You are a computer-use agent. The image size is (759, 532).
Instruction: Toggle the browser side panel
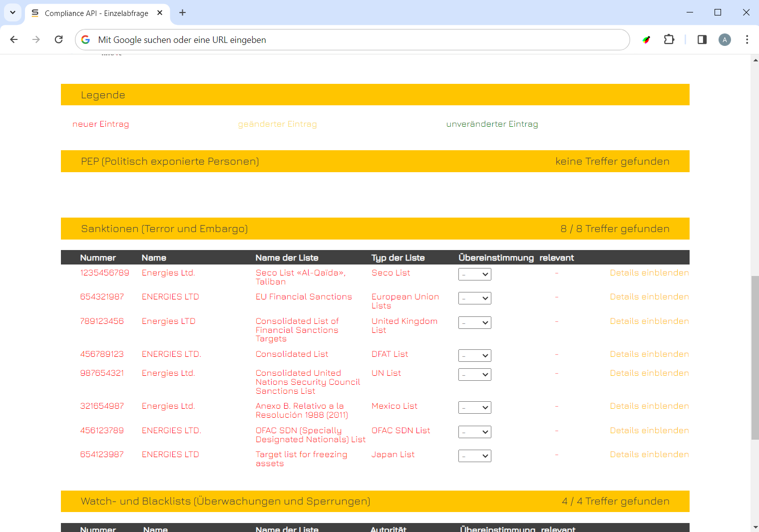click(702, 39)
